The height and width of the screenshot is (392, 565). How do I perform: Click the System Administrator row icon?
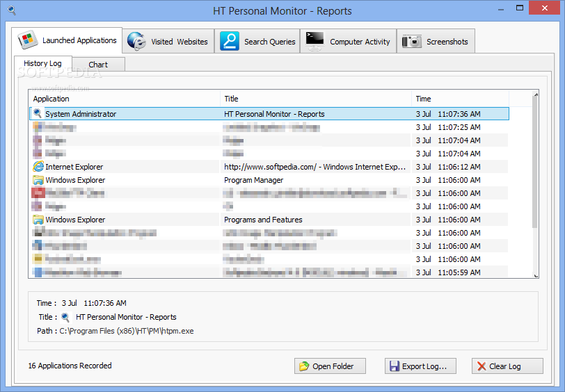click(x=38, y=113)
